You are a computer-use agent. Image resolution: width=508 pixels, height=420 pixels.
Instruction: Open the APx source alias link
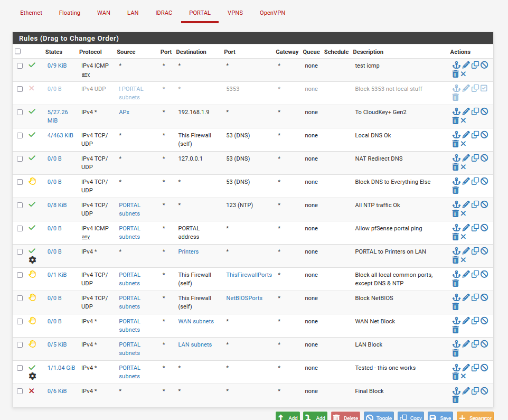pyautogui.click(x=124, y=112)
